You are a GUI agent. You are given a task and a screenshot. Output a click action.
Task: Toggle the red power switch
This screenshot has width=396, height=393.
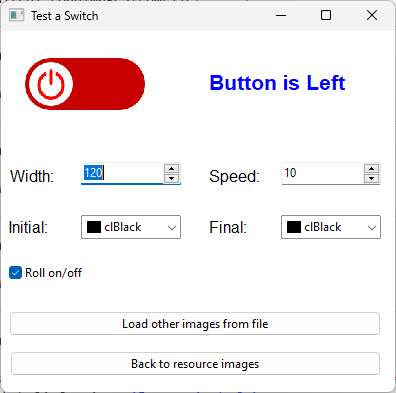(85, 84)
